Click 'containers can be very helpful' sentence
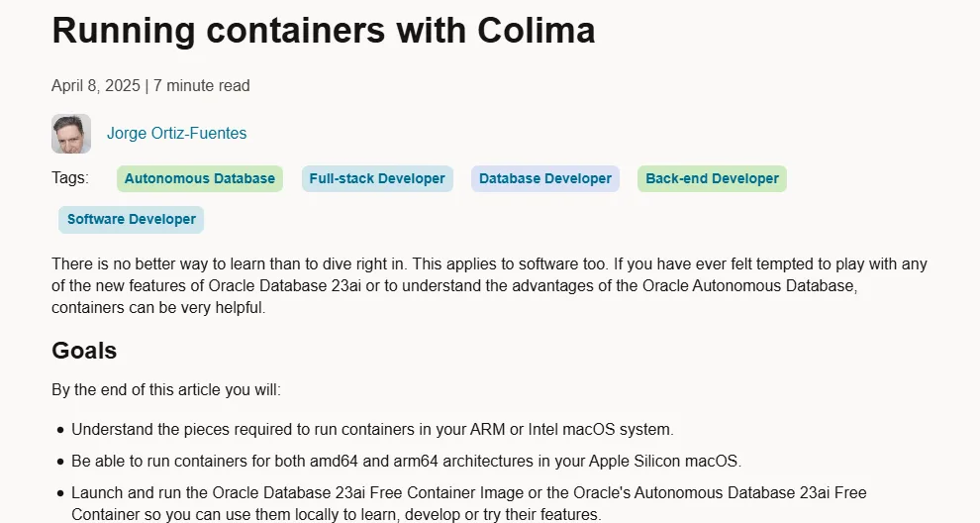This screenshot has width=980, height=523. click(158, 308)
